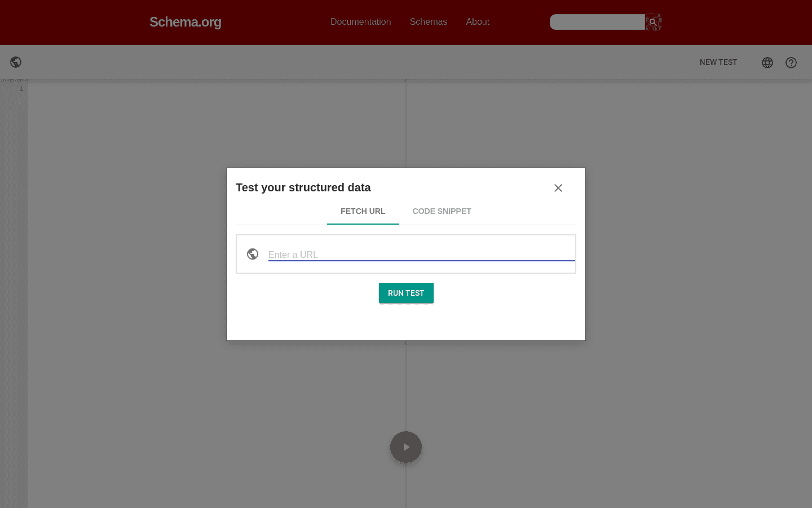Open the Documentation menu item
812x508 pixels.
coord(360,22)
